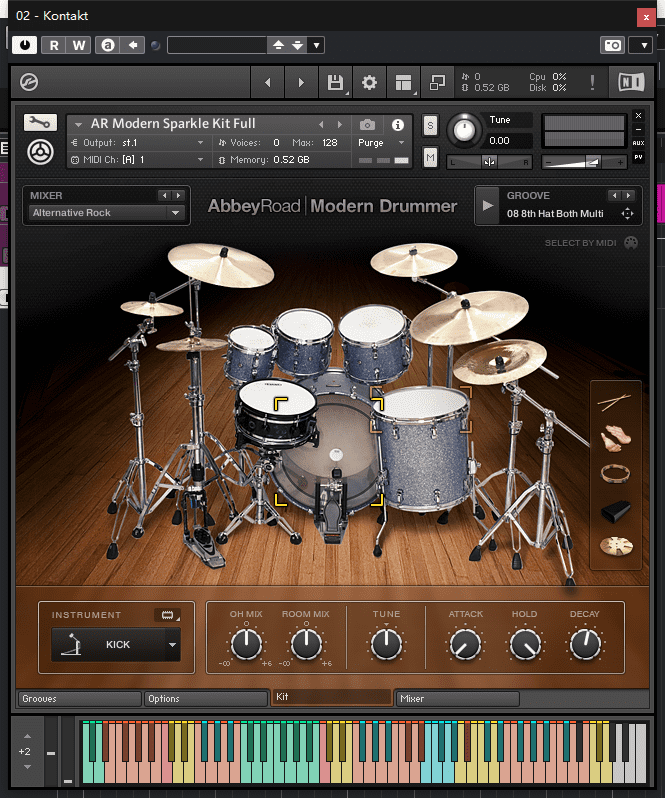Image resolution: width=665 pixels, height=798 pixels.
Task: Open the preset list dropdown arrow
Action: pyautogui.click(x=316, y=45)
